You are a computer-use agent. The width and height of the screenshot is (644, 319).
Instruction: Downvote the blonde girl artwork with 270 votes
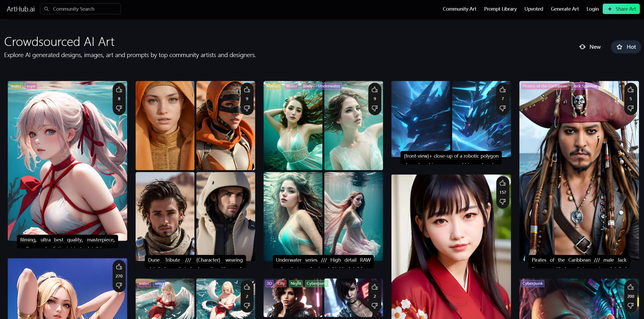coord(119,286)
